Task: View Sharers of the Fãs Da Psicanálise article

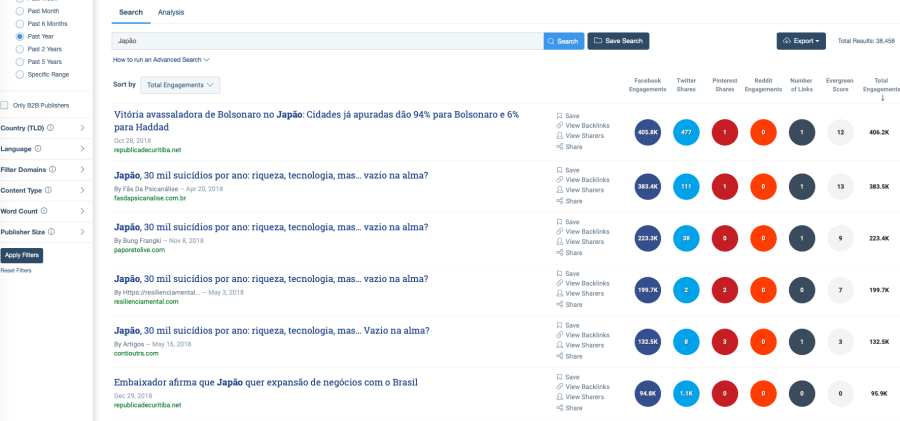Action: click(580, 190)
